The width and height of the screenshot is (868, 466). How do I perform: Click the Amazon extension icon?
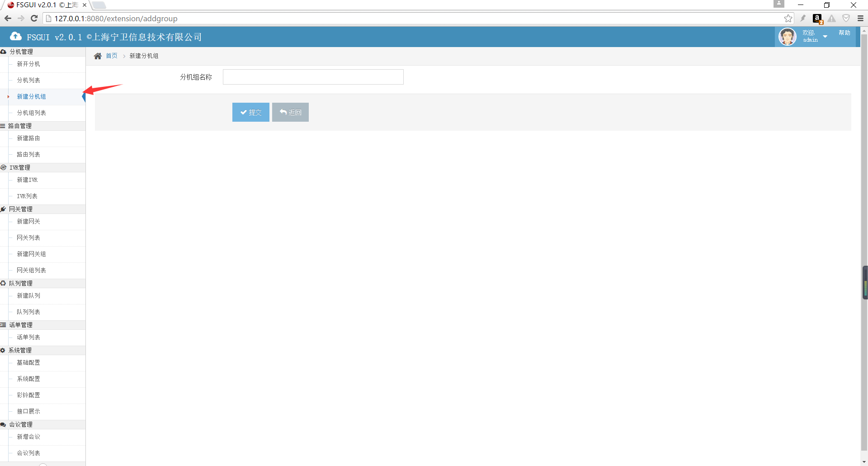pos(817,19)
